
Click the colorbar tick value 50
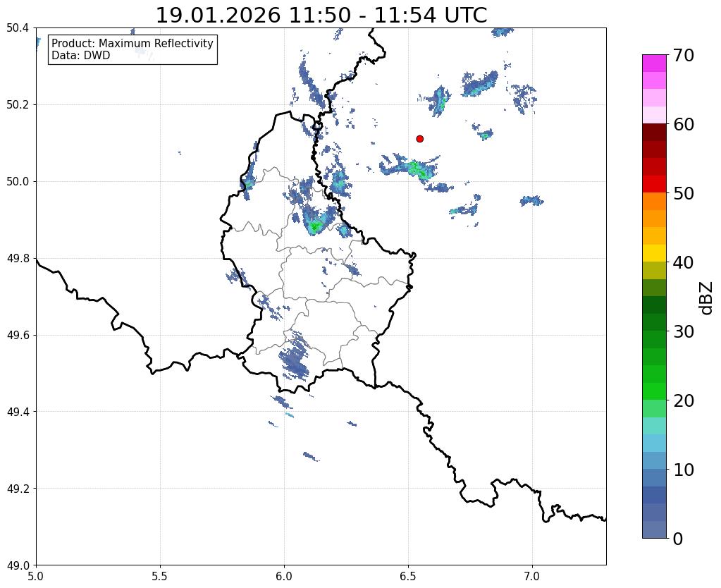click(684, 193)
